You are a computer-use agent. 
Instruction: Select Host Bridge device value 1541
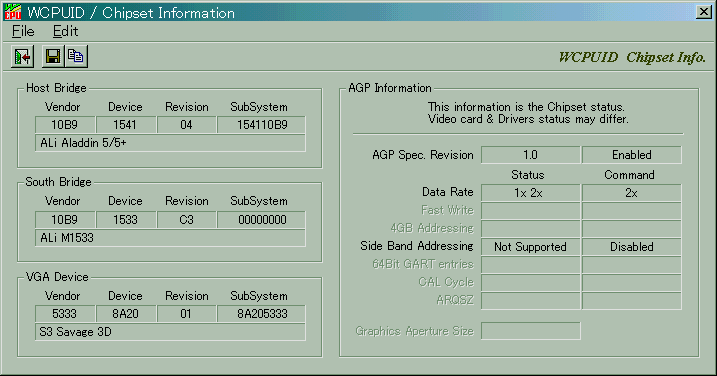[126, 125]
